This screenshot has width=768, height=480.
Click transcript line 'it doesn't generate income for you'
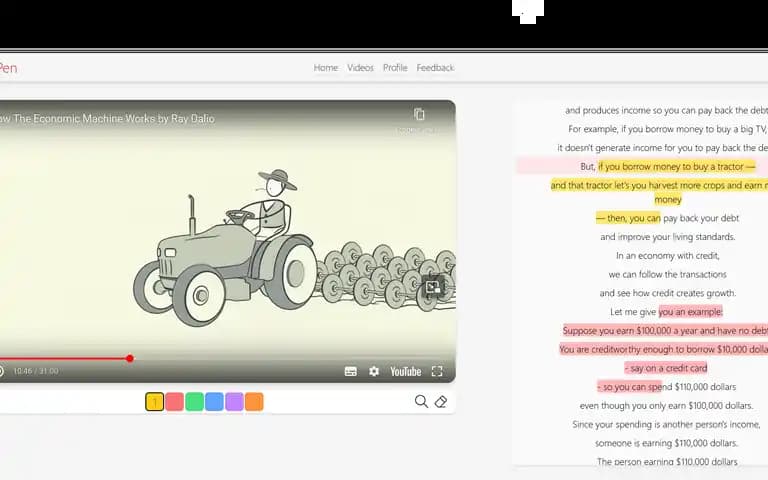[x=663, y=148]
